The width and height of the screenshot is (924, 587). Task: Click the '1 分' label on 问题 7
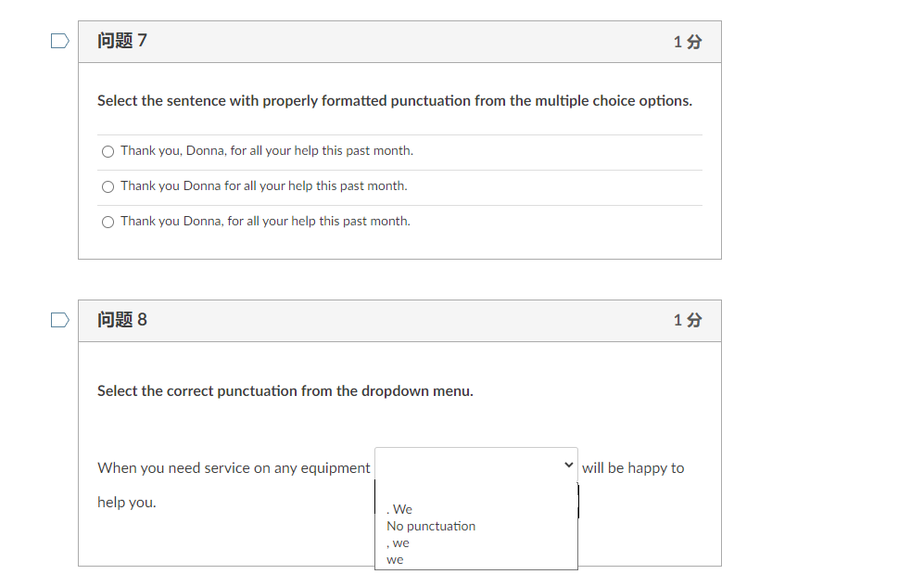tap(687, 41)
